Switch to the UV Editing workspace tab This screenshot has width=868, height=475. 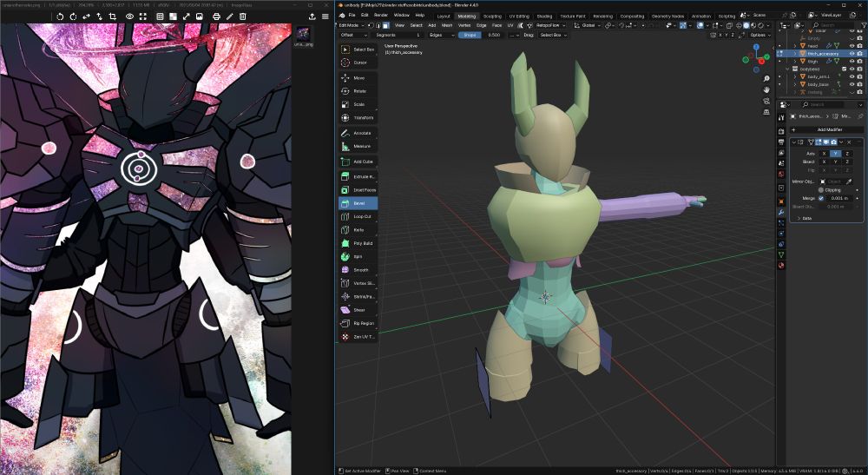click(519, 16)
